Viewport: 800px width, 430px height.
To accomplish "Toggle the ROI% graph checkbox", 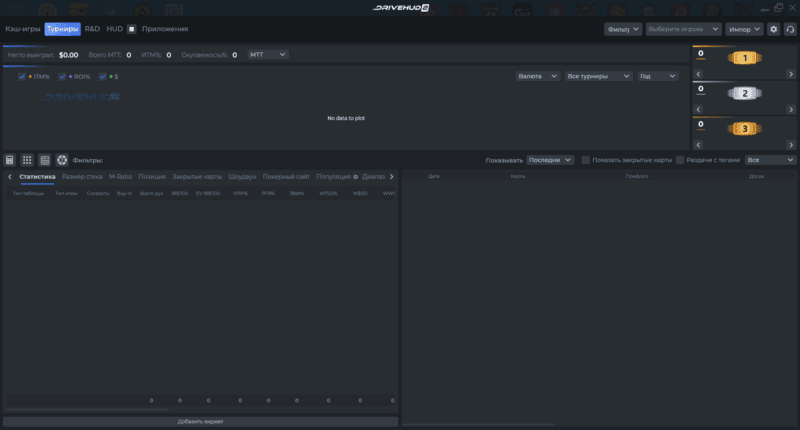I will tap(62, 76).
